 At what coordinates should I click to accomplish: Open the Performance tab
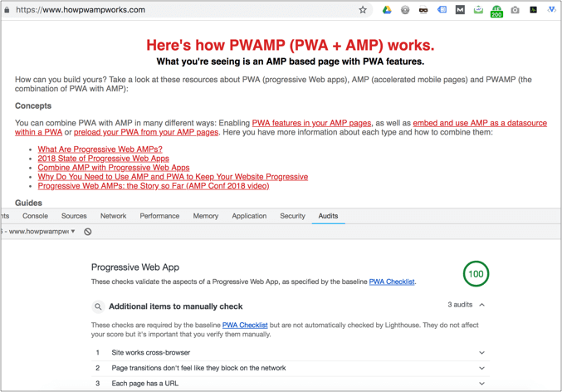(159, 216)
